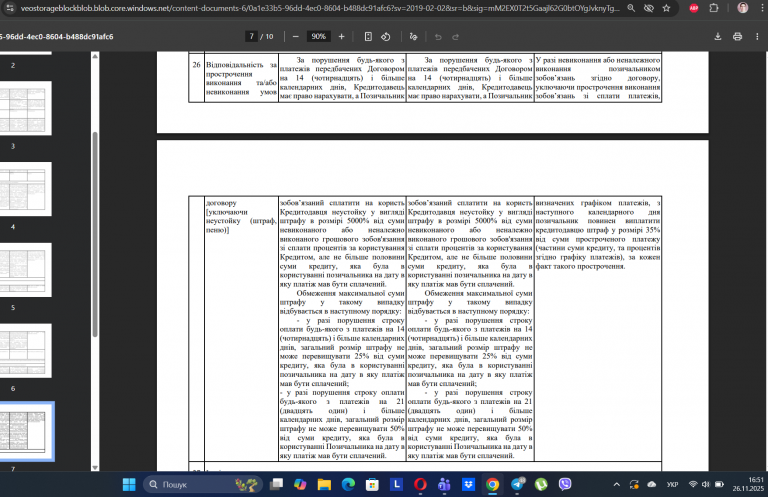The width and height of the screenshot is (768, 497).
Task: Click the OneDrive cloud tray icon
Action: point(652,484)
